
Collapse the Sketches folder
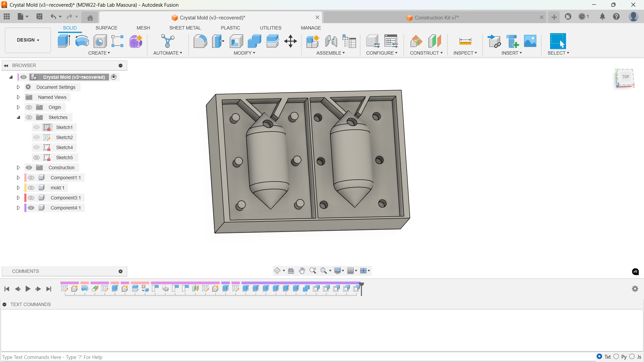[x=18, y=117]
